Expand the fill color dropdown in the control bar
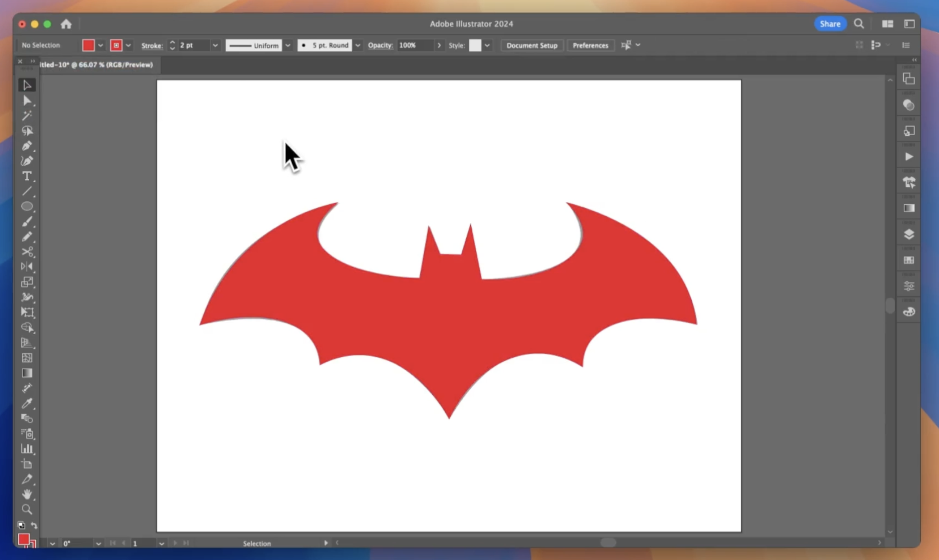 [x=100, y=45]
